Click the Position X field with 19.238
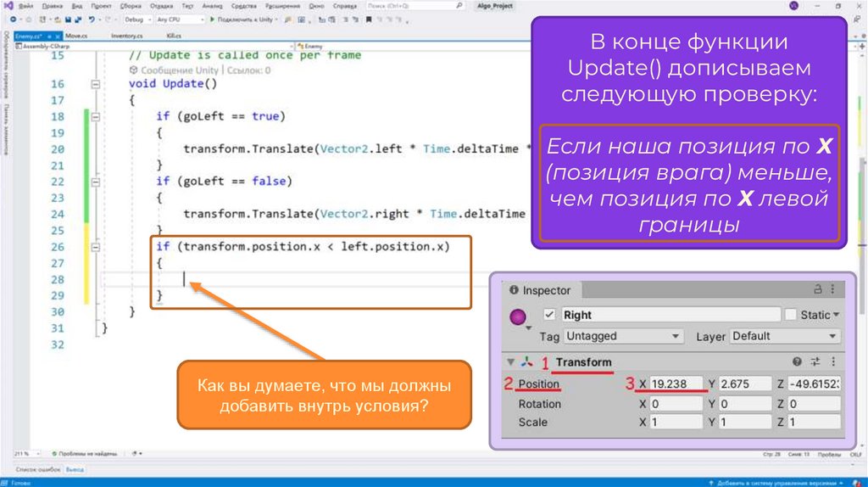Image resolution: width=868 pixels, height=487 pixels. (676, 383)
